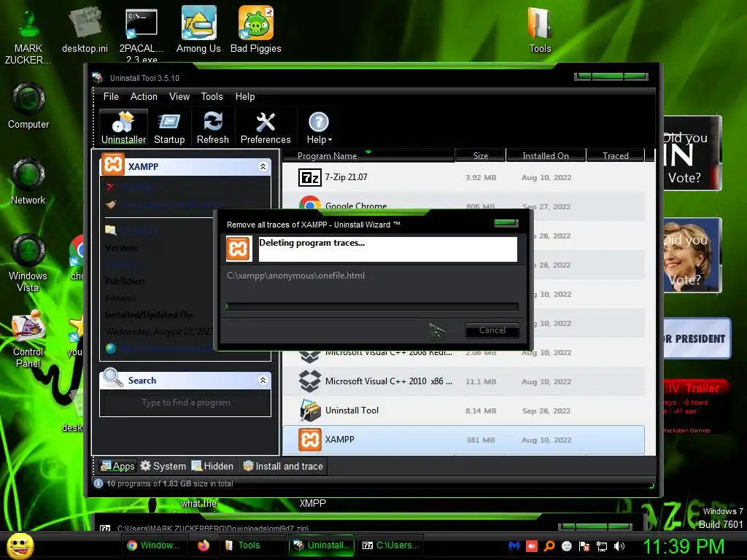
Task: Open the Startup manager toolbar icon
Action: [x=169, y=127]
